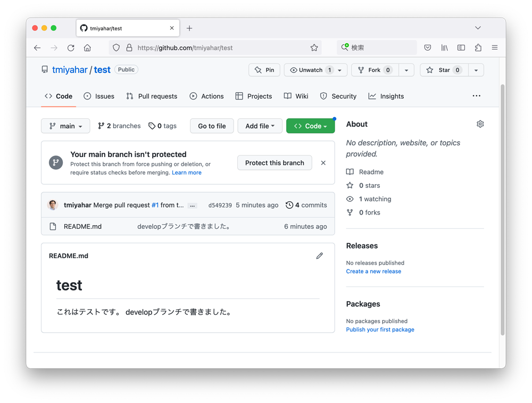
Task: View the 1 watching link
Action: click(x=369, y=199)
